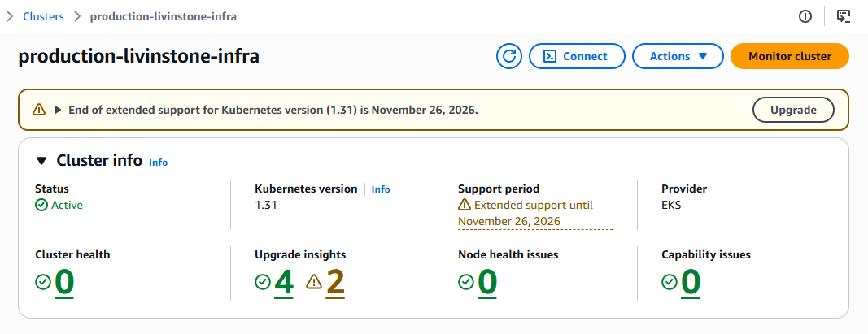Open the Capability issues count 0
This screenshot has height=334, width=868.
coord(691,282)
